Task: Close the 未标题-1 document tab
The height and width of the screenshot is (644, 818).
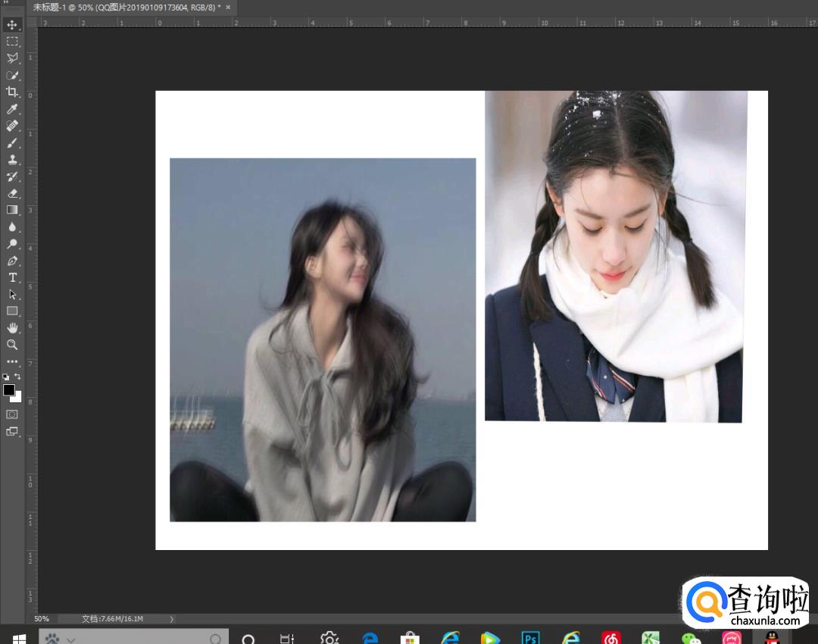Action: tap(228, 7)
